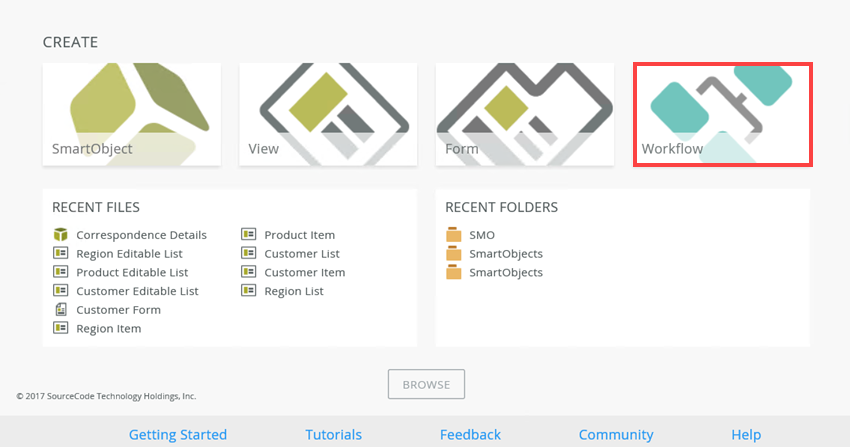Create a new View tile
Screen dimensions: 850x447
coord(328,114)
